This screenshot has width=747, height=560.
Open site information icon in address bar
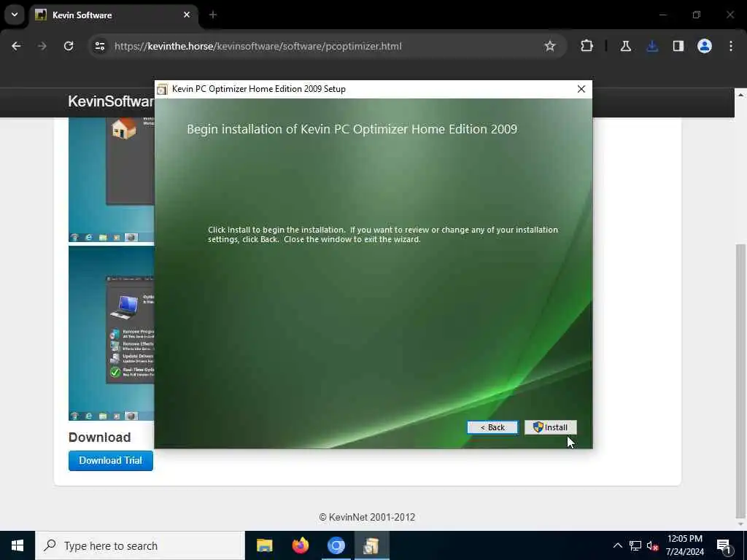[x=99, y=46]
